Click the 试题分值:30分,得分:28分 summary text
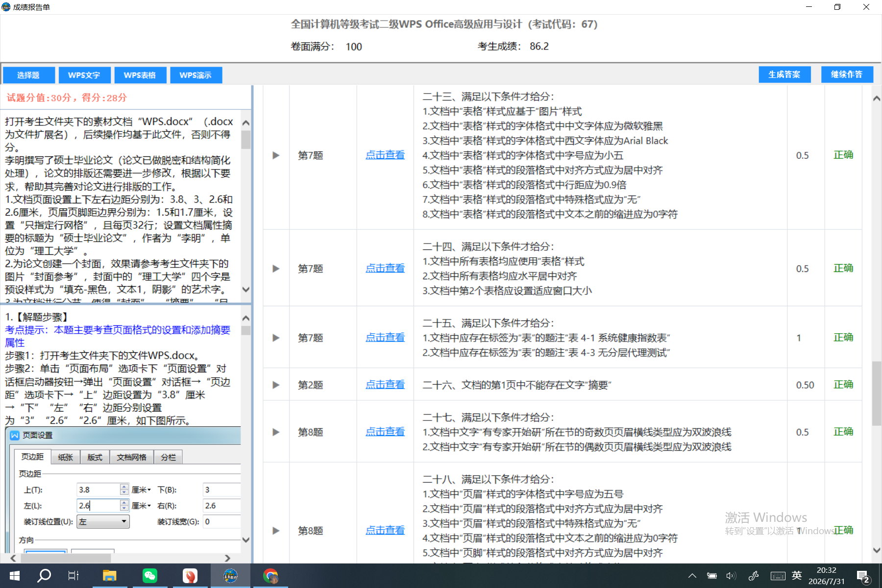The image size is (882, 588). (x=67, y=98)
